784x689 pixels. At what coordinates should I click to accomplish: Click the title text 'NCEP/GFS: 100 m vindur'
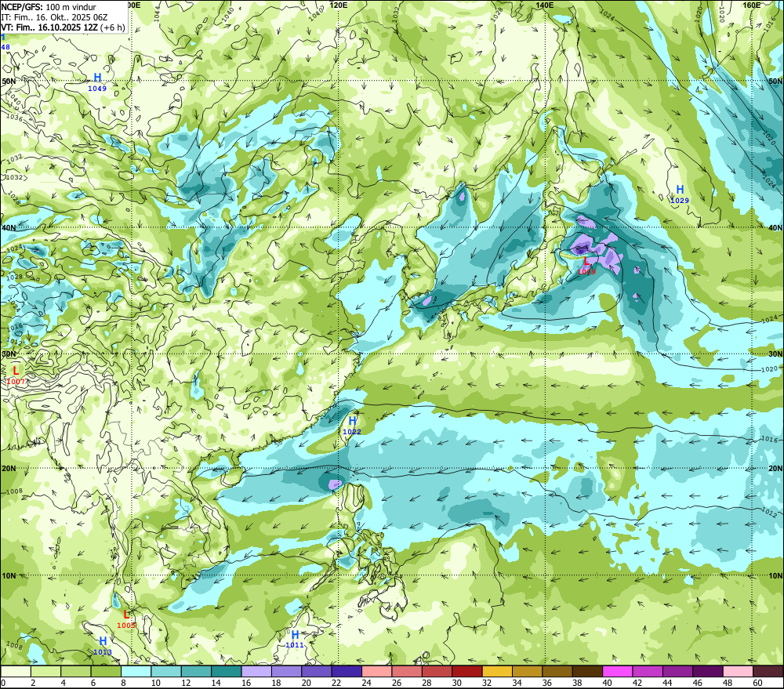pyautogui.click(x=49, y=7)
